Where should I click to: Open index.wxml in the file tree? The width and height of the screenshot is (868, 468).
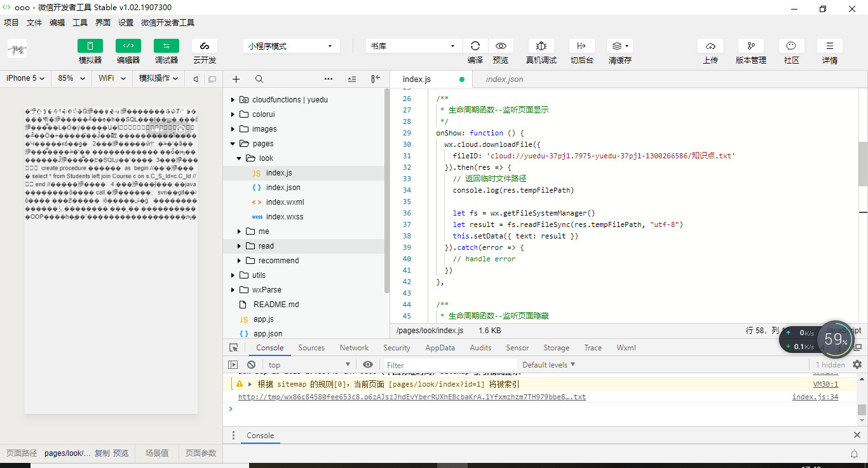click(285, 202)
